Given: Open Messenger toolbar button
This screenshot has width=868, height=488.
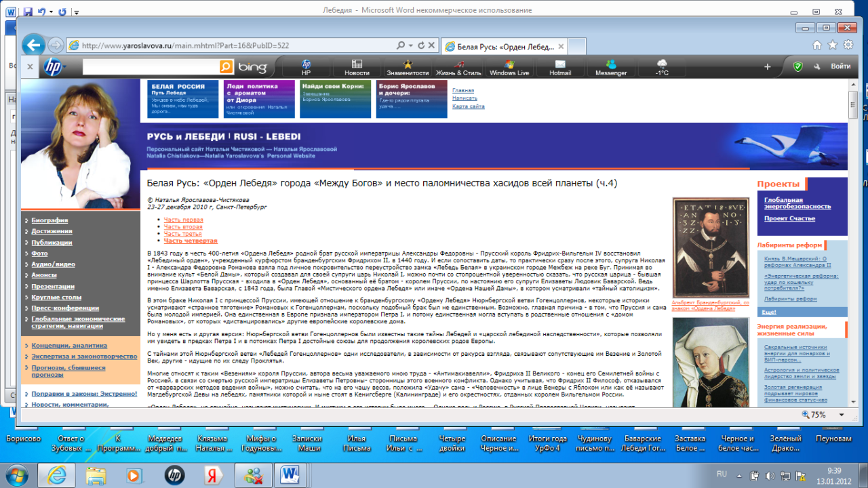Looking at the screenshot, I should point(611,66).
